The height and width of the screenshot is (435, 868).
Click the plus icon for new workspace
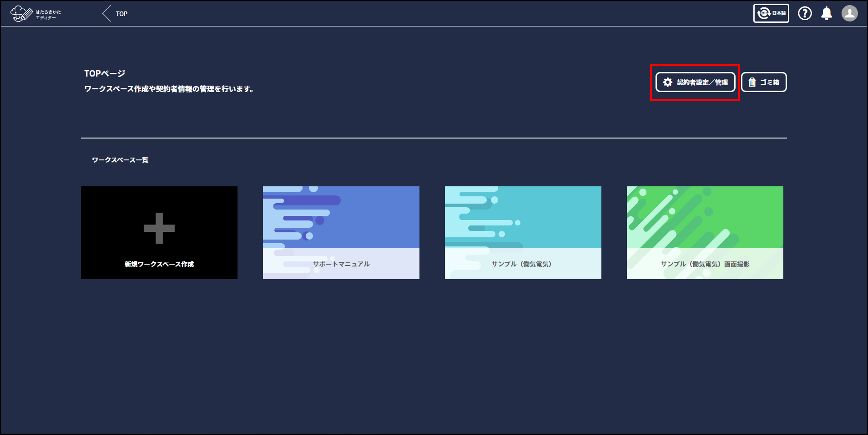159,228
